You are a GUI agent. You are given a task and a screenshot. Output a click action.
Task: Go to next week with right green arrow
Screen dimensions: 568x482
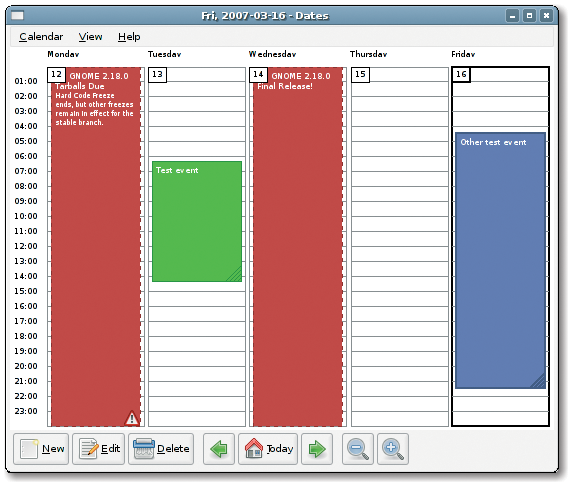(x=317, y=449)
